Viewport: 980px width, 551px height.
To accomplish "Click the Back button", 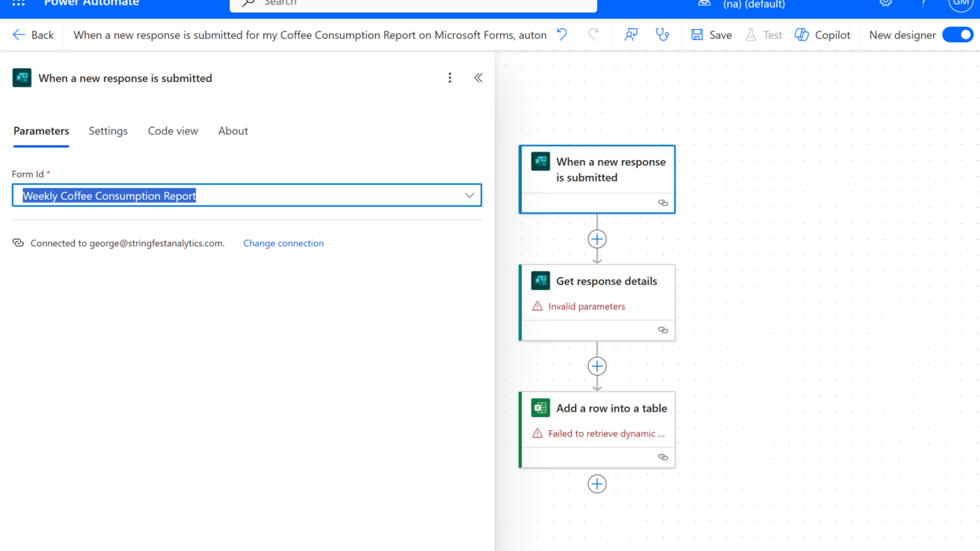I will [34, 34].
